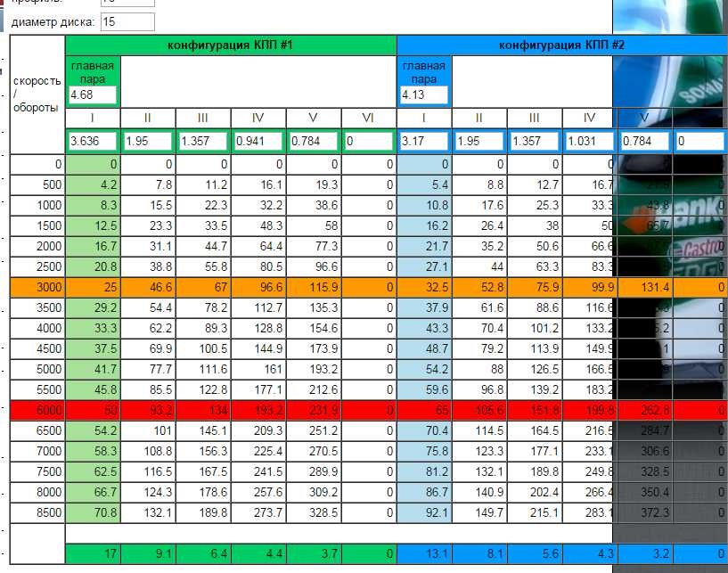Focus gear I ratio field showing 3.17
Image resolution: width=728 pixels, height=573 pixels.
(x=424, y=141)
